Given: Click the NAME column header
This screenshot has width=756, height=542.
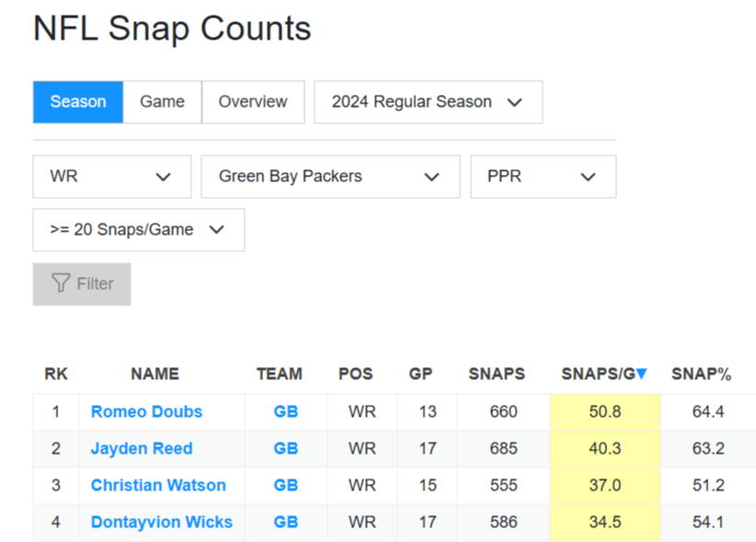Looking at the screenshot, I should [155, 374].
